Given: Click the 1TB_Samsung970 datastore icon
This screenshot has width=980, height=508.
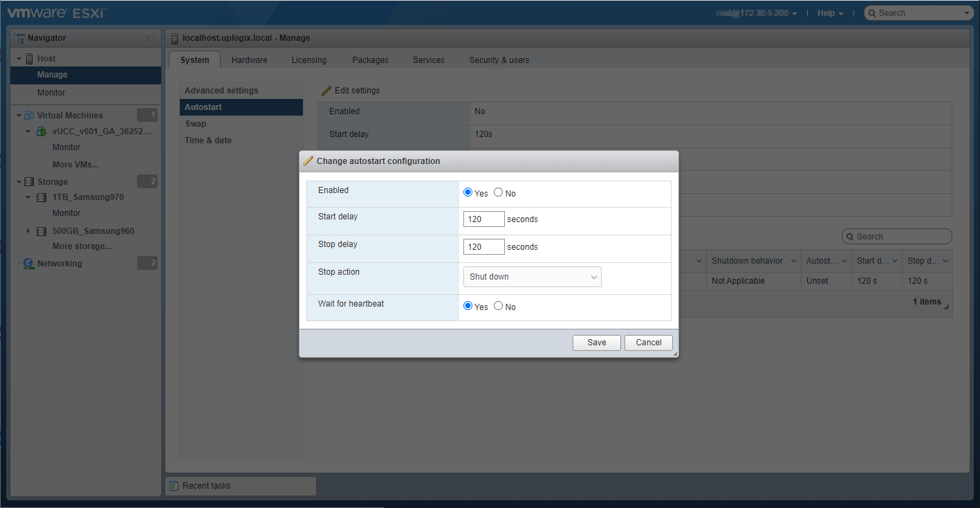Looking at the screenshot, I should point(41,197).
